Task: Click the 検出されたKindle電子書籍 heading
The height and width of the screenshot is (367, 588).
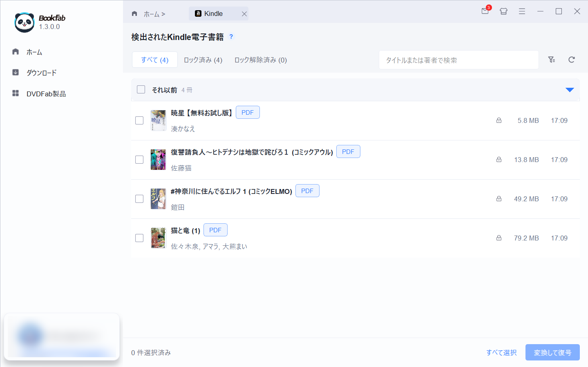Action: pos(177,37)
